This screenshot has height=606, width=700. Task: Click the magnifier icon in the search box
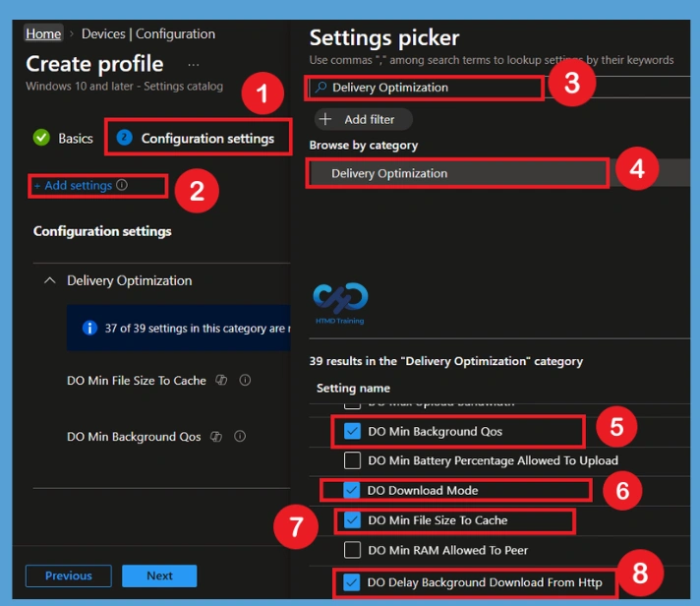[321, 88]
